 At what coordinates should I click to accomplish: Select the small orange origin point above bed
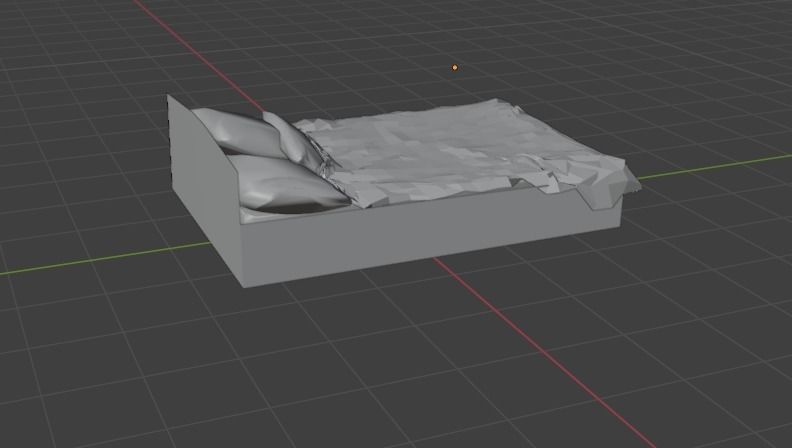click(x=455, y=67)
